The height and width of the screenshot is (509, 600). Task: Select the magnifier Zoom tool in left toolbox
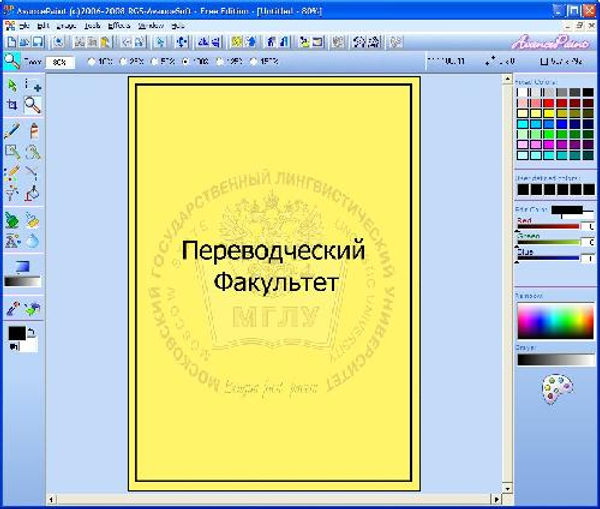[33, 105]
